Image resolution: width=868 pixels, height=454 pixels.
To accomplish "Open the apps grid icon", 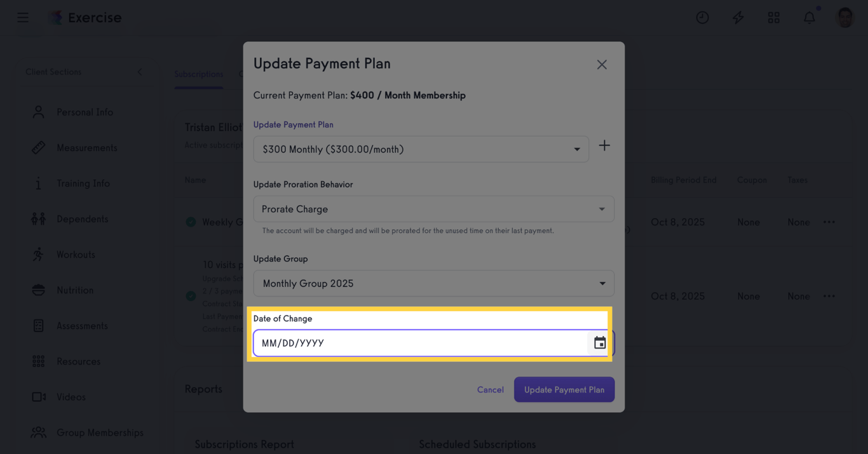I will 773,18.
